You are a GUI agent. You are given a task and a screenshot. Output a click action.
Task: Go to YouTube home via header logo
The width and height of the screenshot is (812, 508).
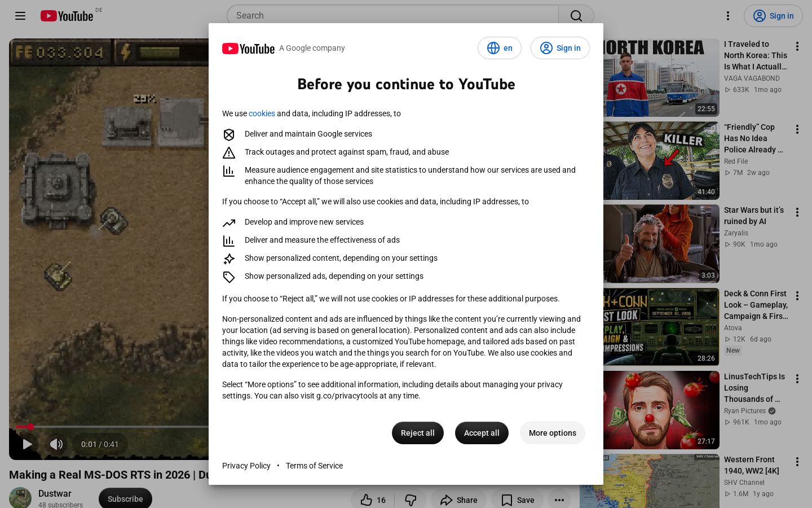[67, 16]
